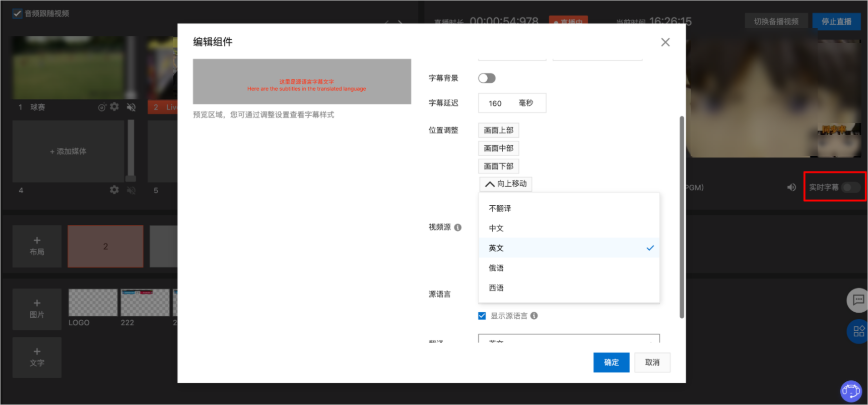This screenshot has width=868, height=405.
Task: Open settings gear for source 球赛
Action: (114, 107)
